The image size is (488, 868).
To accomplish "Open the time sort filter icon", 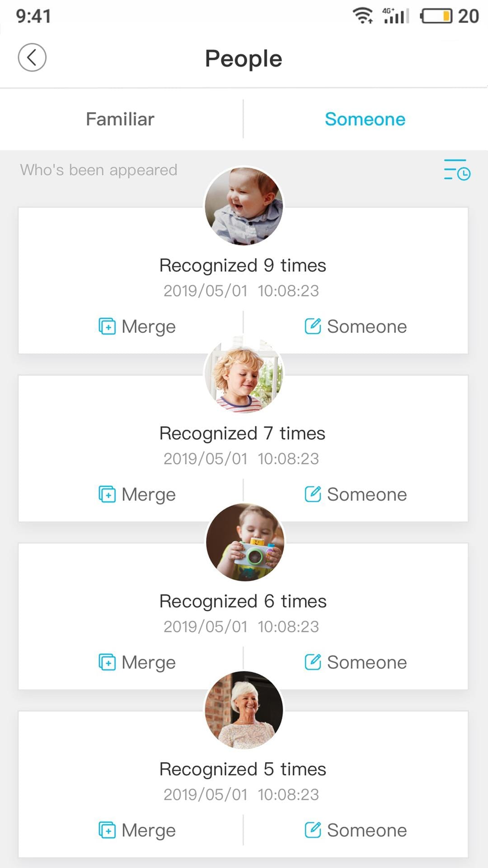I will pyautogui.click(x=457, y=170).
